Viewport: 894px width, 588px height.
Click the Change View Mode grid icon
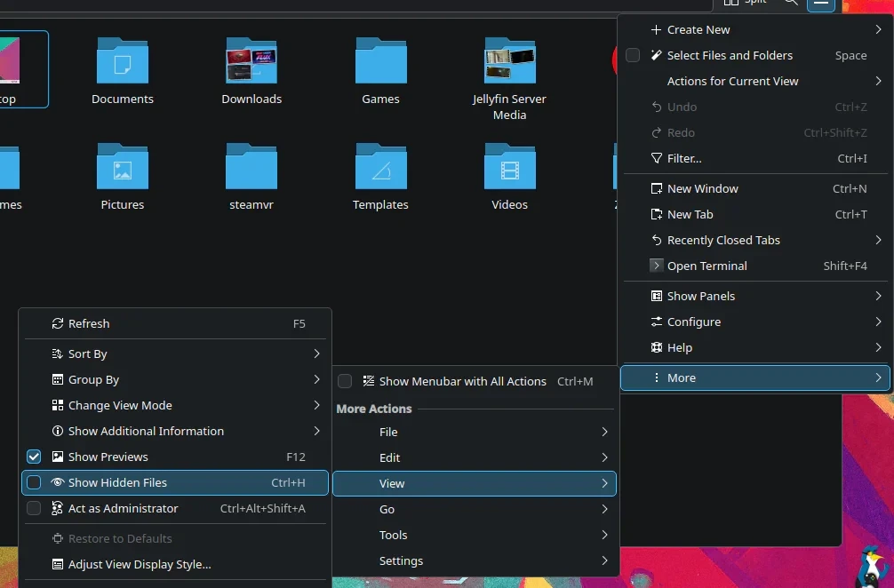point(58,405)
